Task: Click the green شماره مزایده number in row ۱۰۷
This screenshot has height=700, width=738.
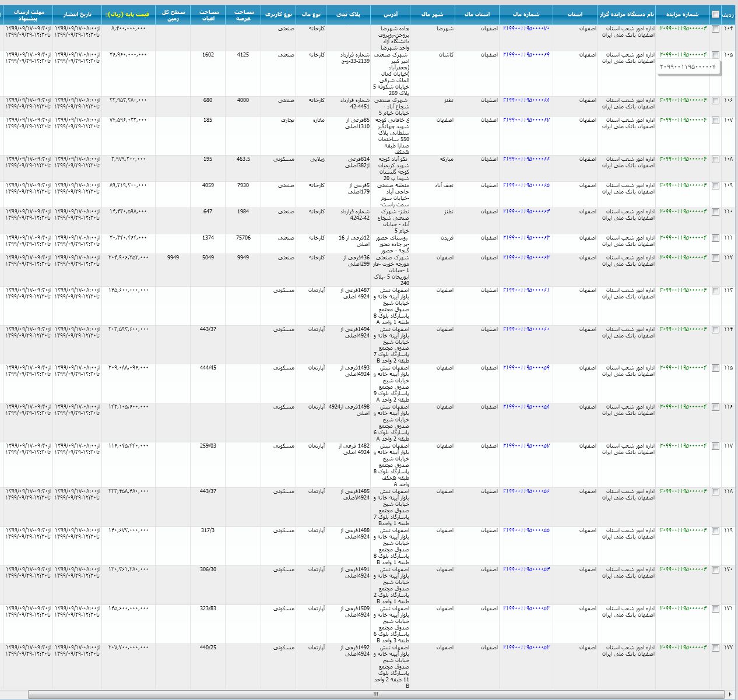Action: (x=683, y=120)
